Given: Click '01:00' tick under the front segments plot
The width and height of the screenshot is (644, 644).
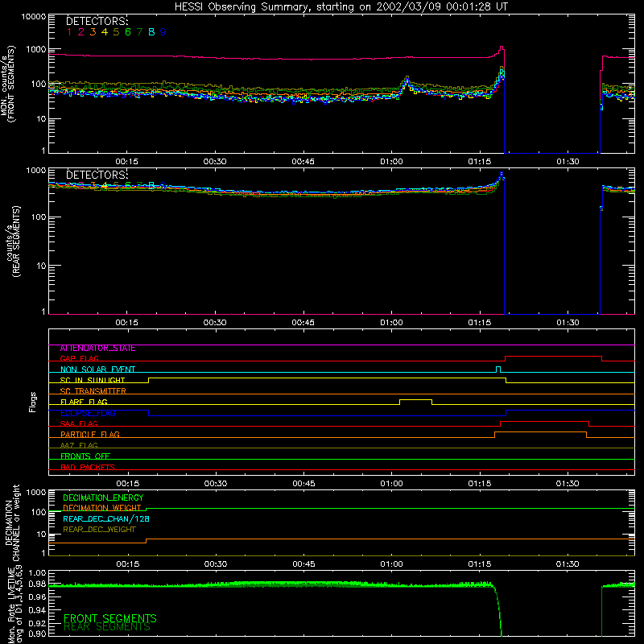Looking at the screenshot, I should (391, 162).
